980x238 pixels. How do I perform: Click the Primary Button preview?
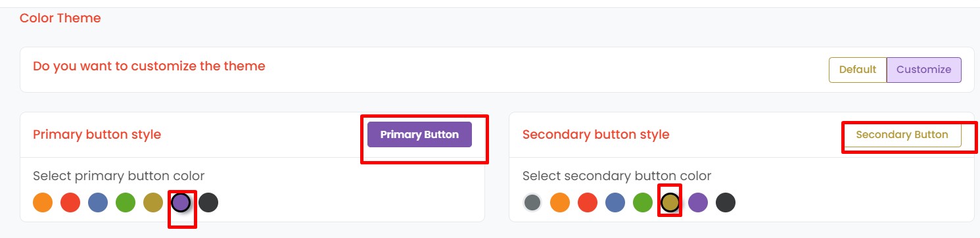pos(419,135)
